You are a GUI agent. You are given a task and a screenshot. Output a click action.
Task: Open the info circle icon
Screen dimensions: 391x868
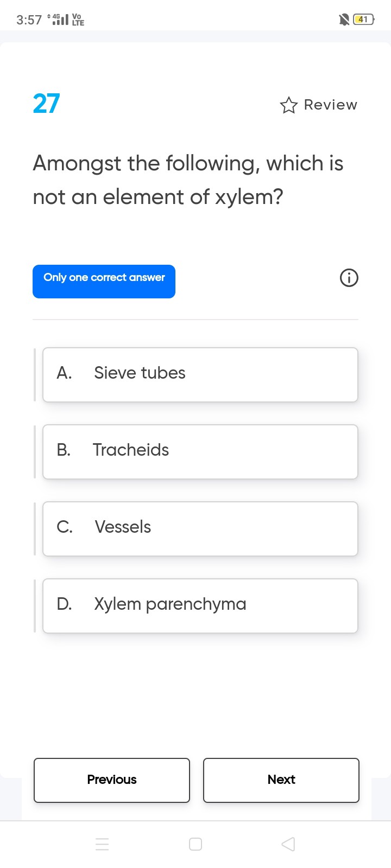click(x=349, y=278)
